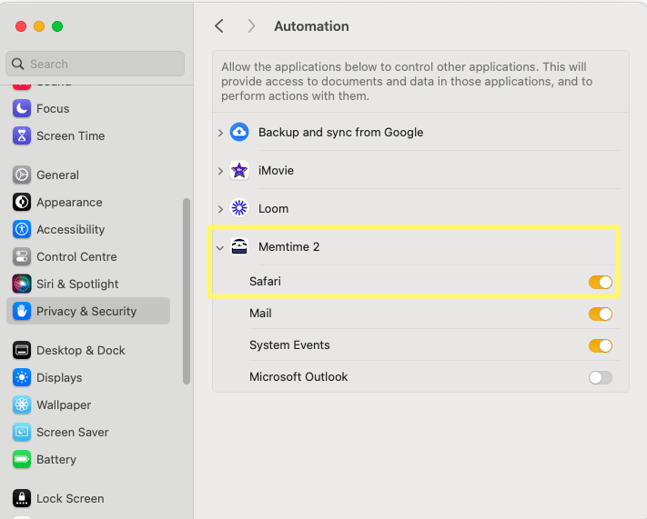Click the Displays sun icon
Screen dimensions: 647x519
click(x=21, y=377)
